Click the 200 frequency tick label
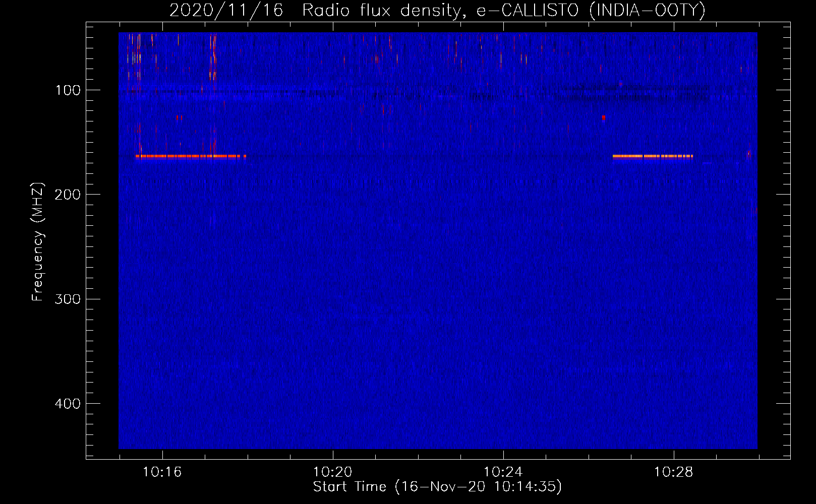The image size is (816, 504). 68,195
